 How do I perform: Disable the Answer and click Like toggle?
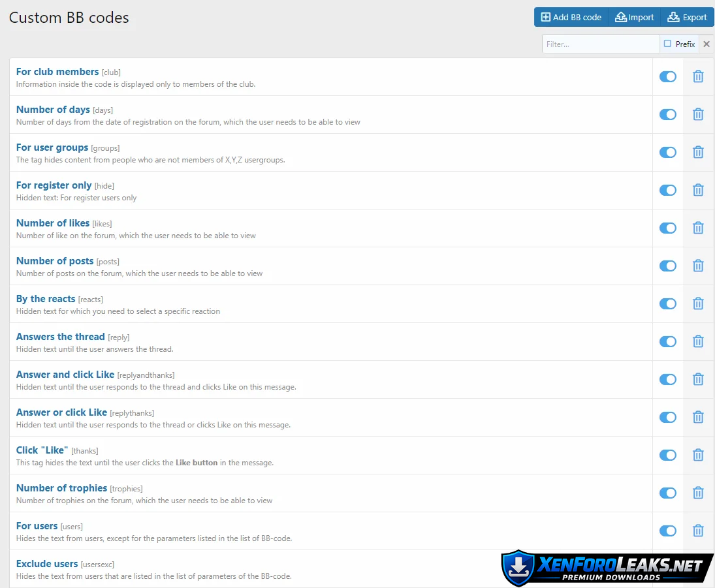(667, 380)
